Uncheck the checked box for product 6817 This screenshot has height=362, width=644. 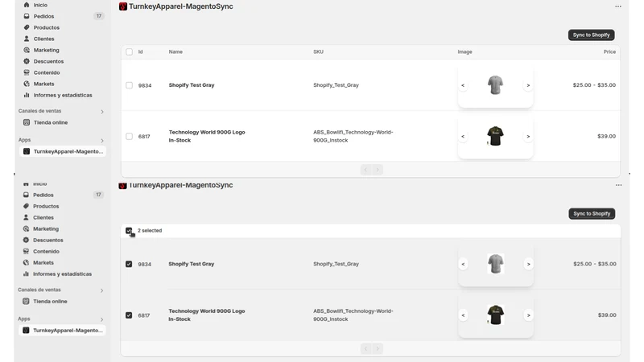tap(129, 315)
